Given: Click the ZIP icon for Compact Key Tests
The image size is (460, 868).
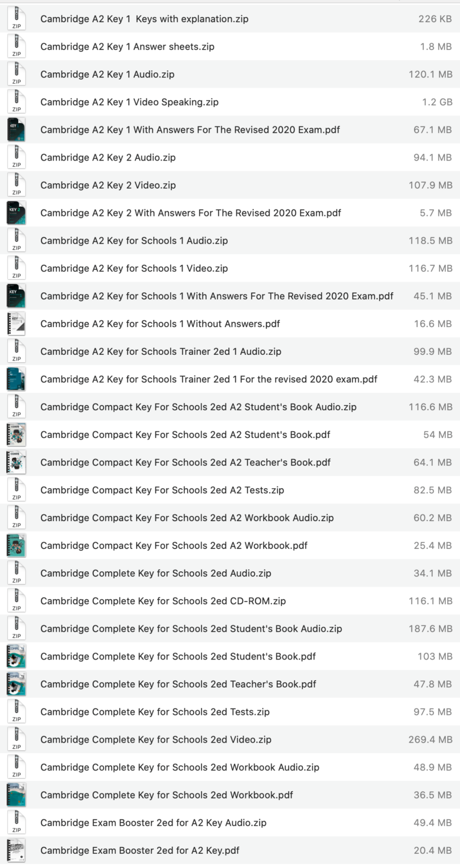Looking at the screenshot, I should 17,489.
